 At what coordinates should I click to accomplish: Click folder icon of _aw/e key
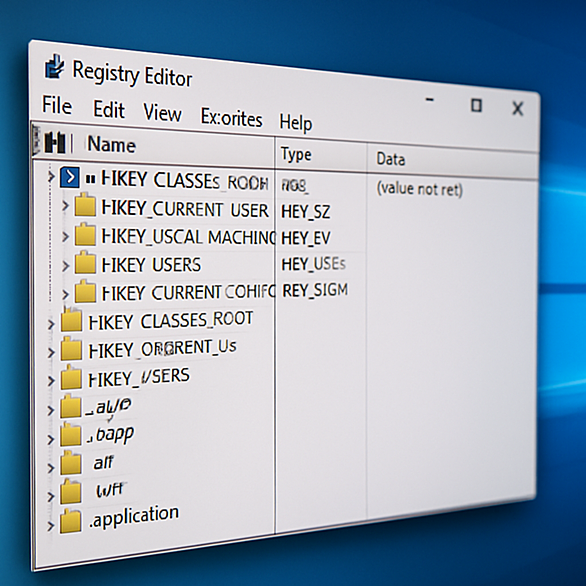[x=71, y=406]
